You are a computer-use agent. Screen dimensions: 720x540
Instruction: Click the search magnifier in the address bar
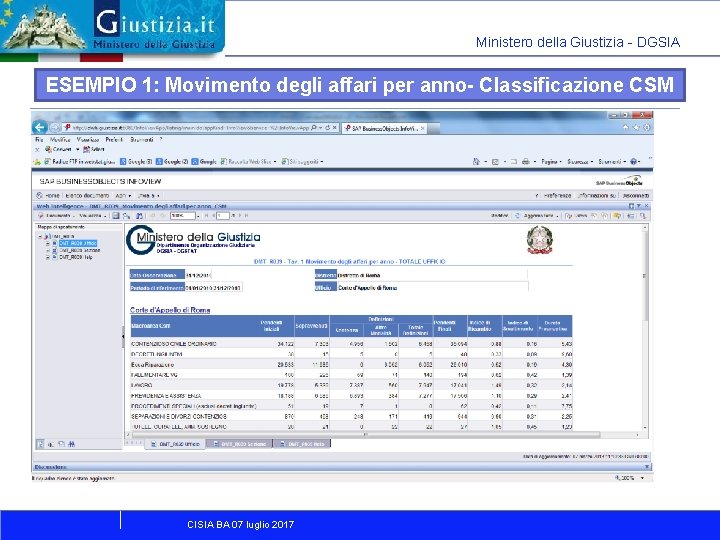click(314, 128)
